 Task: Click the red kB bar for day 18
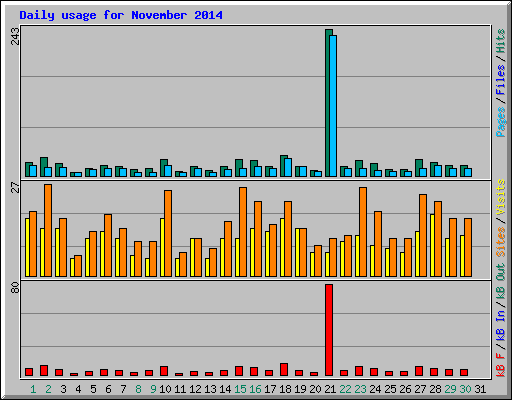coord(284,370)
